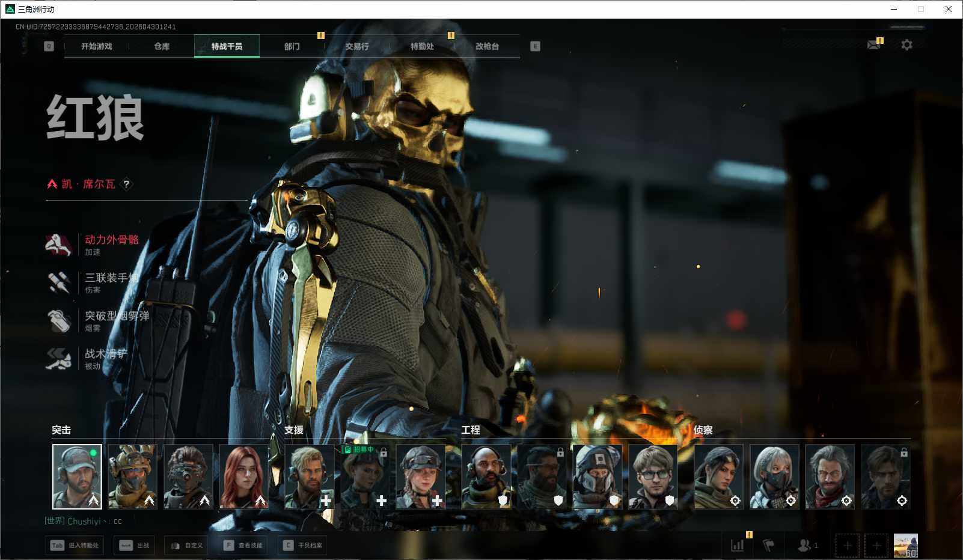The width and height of the screenshot is (963, 560).
Task: Open settings with the gear icon
Action: (x=906, y=45)
